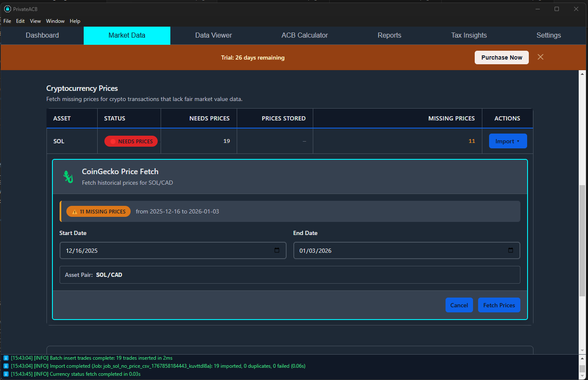The height and width of the screenshot is (380, 588).
Task: Click the SOL asset cell
Action: pos(72,141)
